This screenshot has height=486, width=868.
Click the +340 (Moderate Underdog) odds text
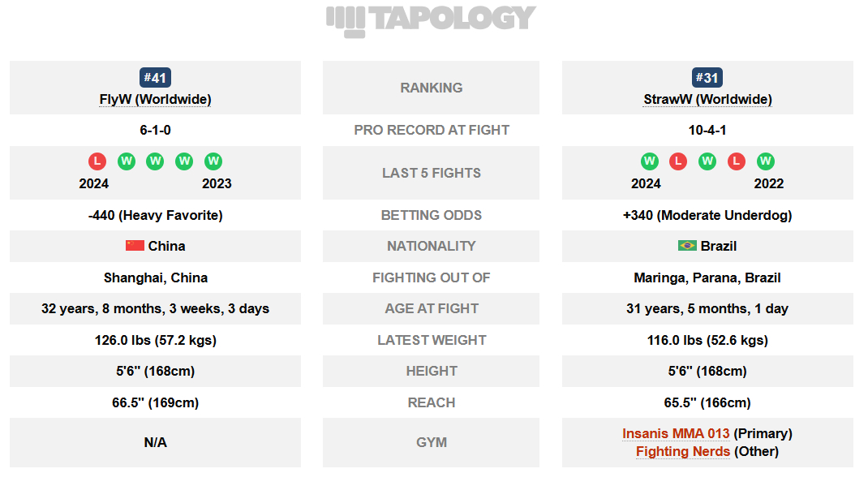click(x=707, y=215)
